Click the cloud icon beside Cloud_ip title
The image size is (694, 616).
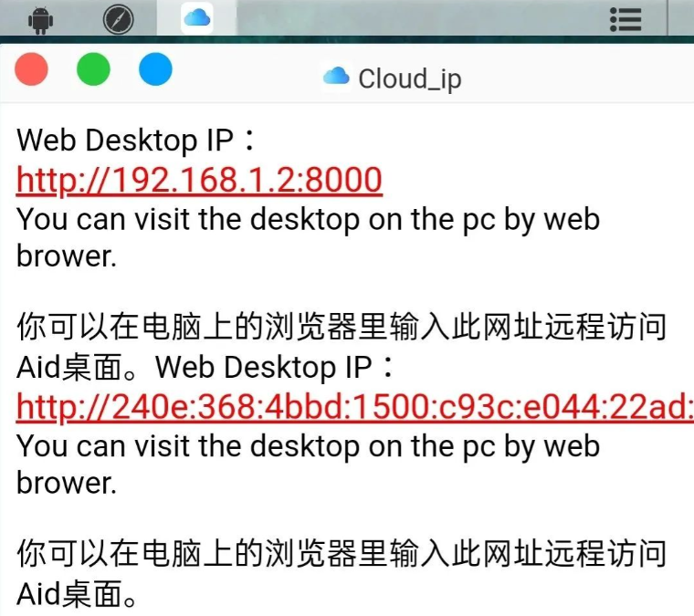point(336,76)
